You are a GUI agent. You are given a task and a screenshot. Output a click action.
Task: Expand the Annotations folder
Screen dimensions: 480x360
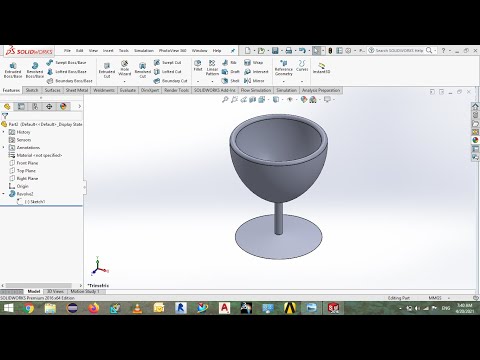(x=4, y=147)
